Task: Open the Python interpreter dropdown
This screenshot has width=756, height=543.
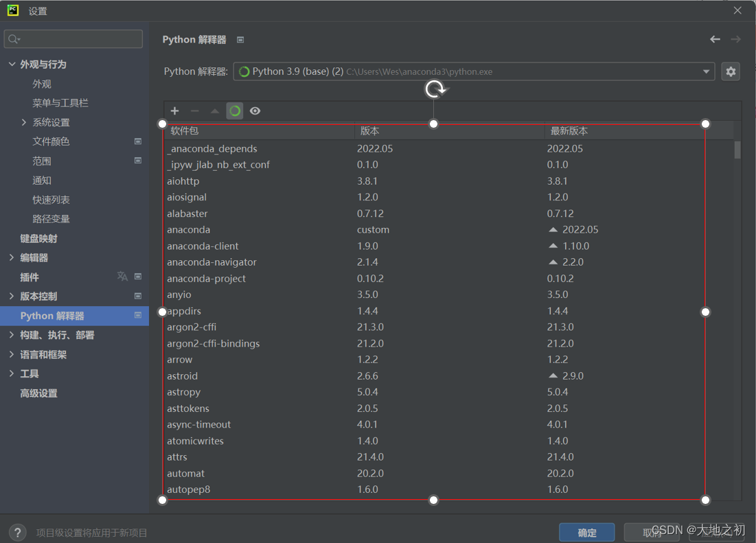Action: [706, 72]
